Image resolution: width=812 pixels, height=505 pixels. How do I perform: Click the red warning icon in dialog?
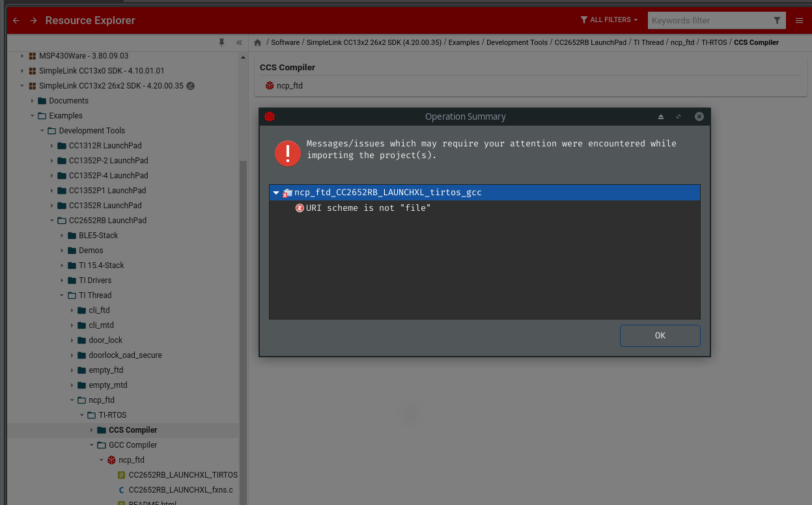point(288,153)
